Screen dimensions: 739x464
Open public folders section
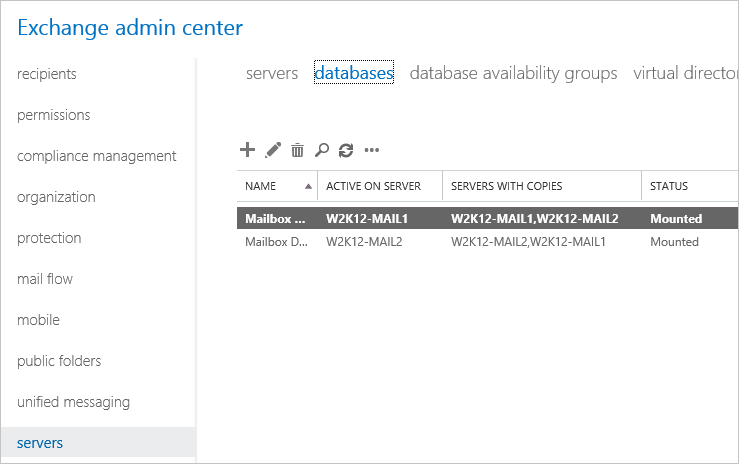[x=59, y=361]
